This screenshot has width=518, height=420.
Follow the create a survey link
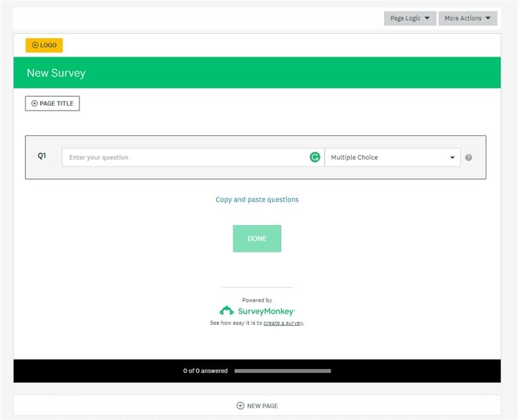[x=283, y=323]
